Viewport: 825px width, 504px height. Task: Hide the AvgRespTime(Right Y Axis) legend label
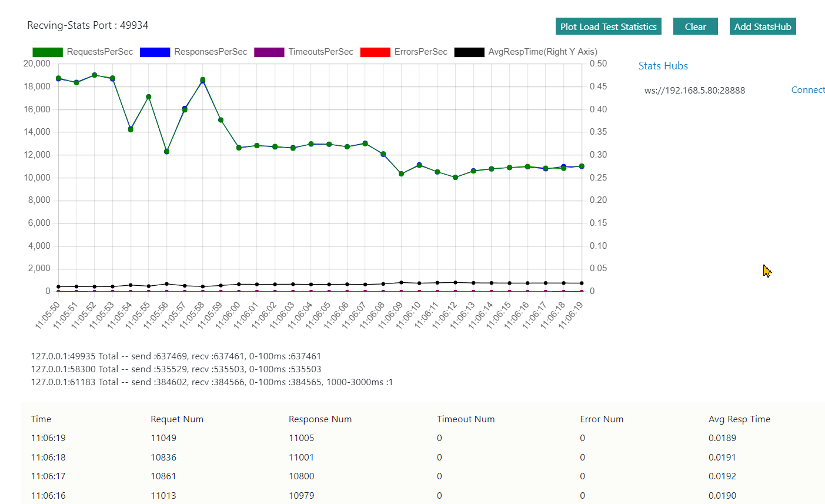coord(542,52)
